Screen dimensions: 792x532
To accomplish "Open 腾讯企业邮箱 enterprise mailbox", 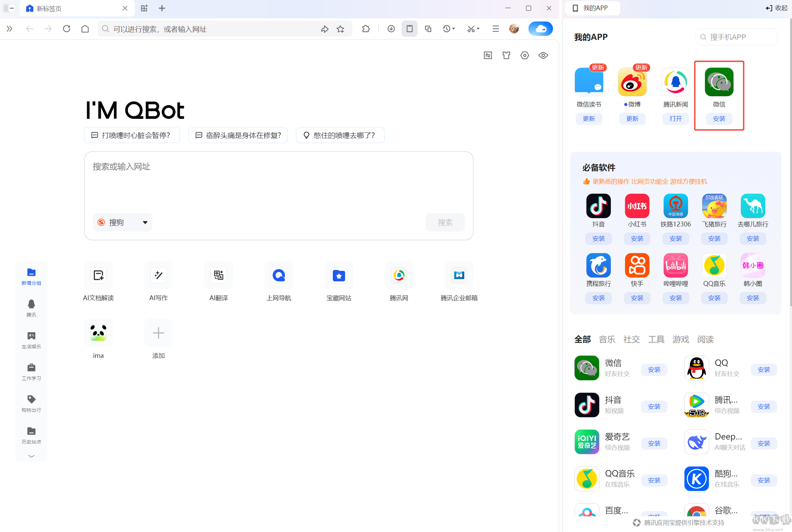I will (459, 281).
